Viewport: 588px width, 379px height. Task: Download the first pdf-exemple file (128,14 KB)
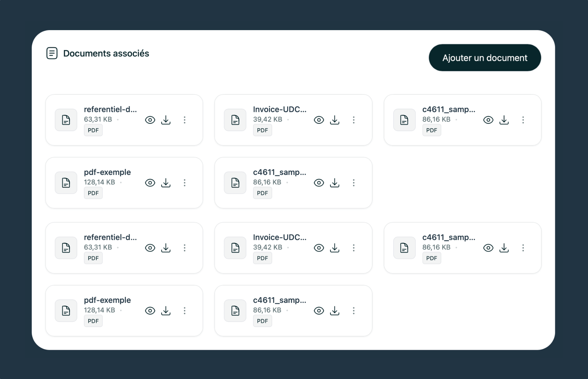pyautogui.click(x=166, y=183)
